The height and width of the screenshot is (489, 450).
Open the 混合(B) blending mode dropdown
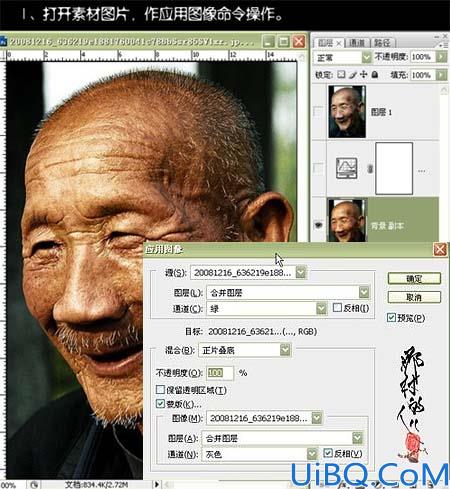point(285,350)
